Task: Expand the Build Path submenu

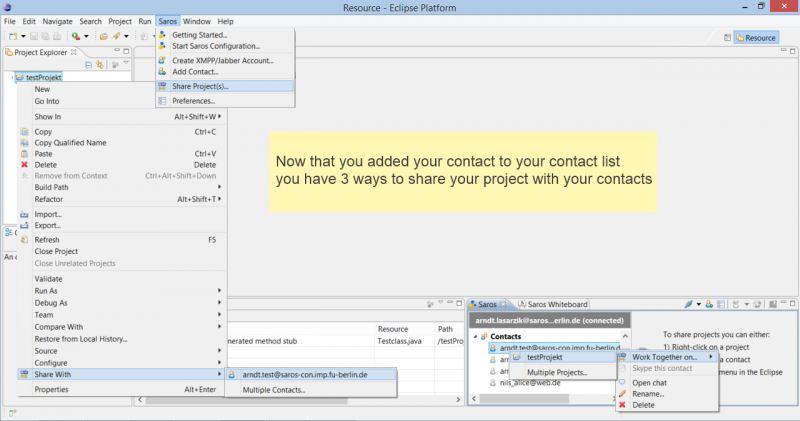Action: pos(121,187)
